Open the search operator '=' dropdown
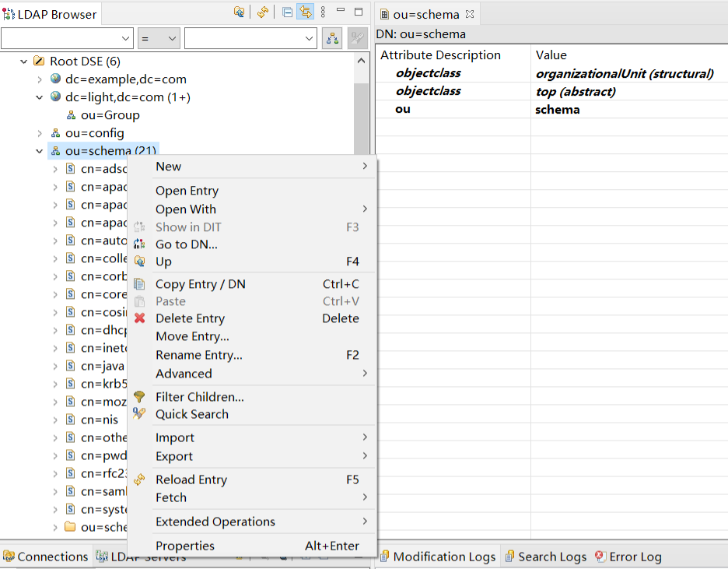 tap(159, 38)
